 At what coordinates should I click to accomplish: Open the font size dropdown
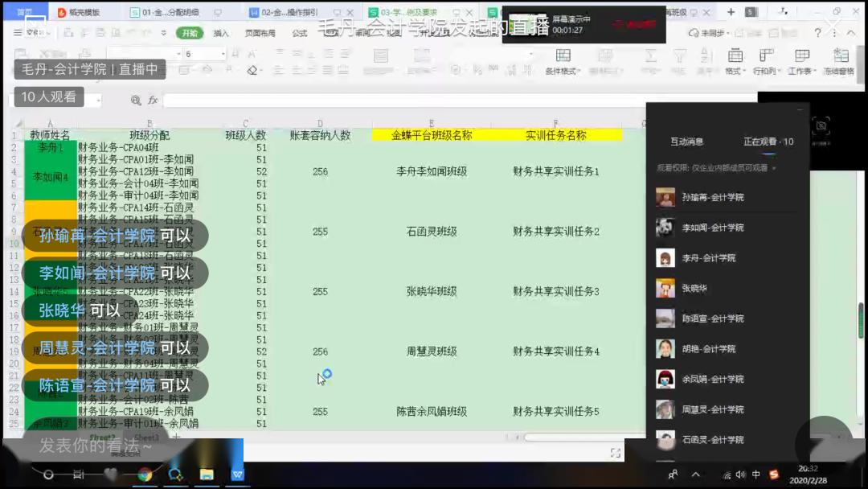point(223,54)
